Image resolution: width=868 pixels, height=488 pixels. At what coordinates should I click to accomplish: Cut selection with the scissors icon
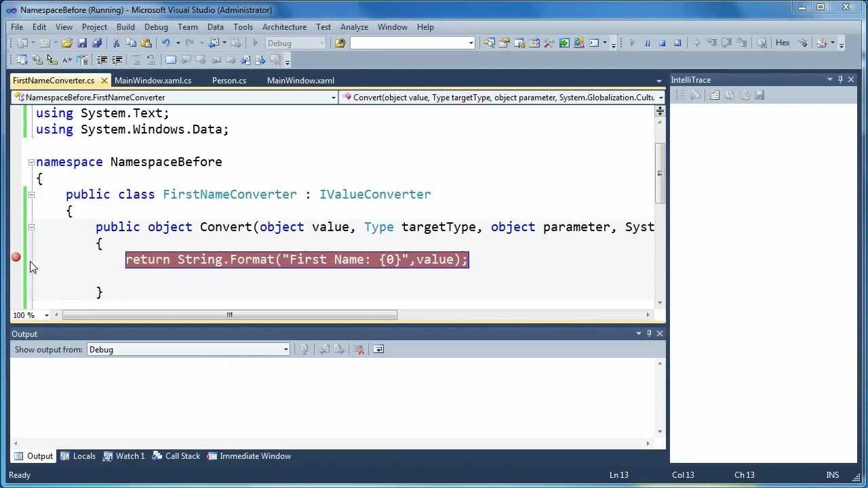[117, 43]
